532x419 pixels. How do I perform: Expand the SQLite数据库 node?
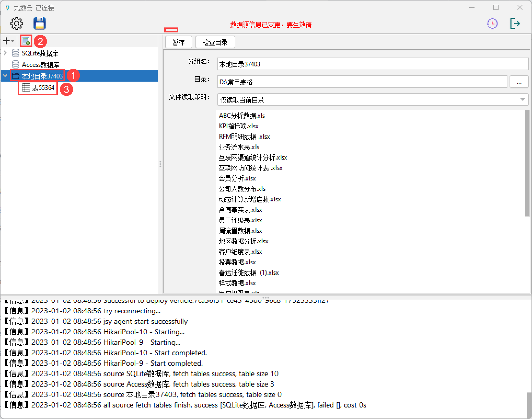5,53
